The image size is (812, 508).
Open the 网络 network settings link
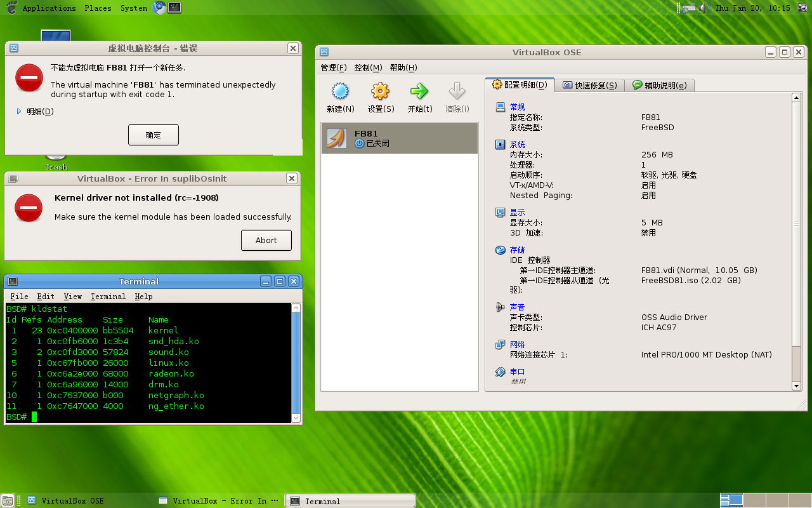pyautogui.click(x=518, y=345)
